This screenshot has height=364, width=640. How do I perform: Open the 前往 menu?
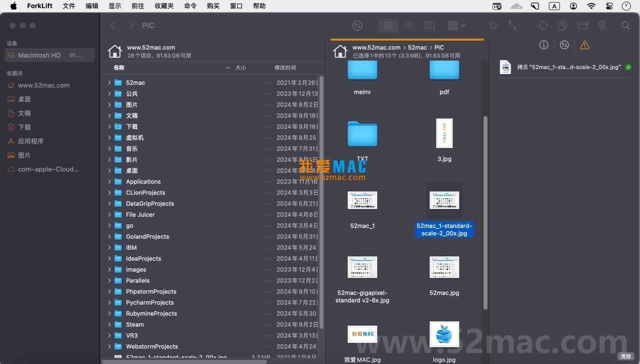137,6
